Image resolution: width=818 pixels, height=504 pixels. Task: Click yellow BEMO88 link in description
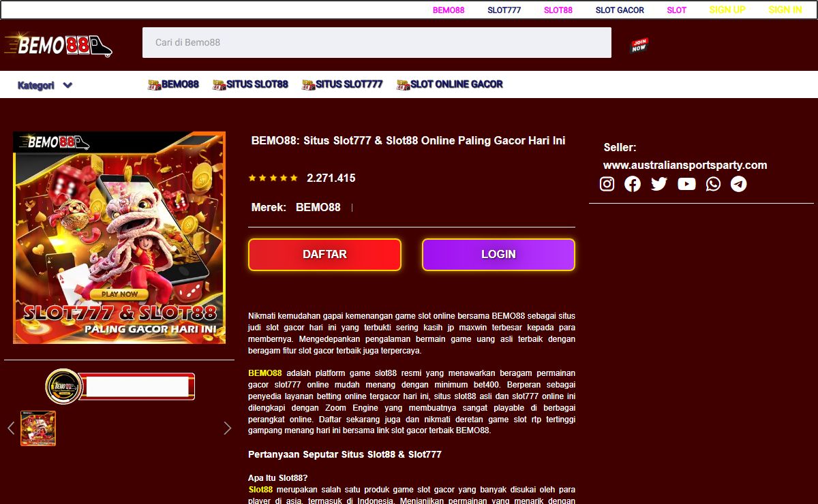(x=265, y=373)
